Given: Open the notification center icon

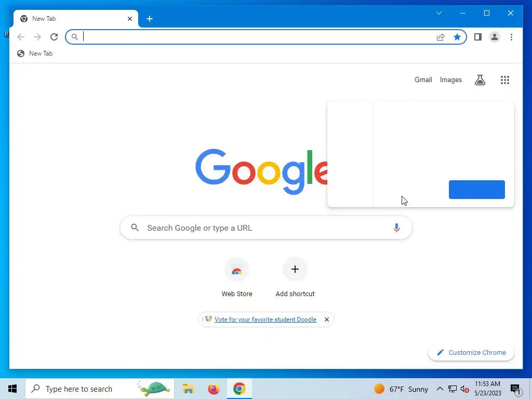Looking at the screenshot, I should pos(515,389).
